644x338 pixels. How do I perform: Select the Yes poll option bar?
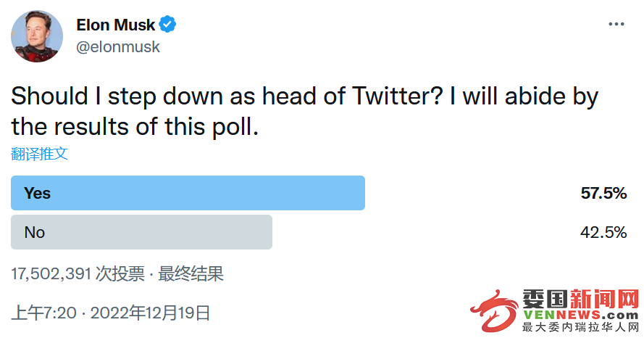coord(188,193)
